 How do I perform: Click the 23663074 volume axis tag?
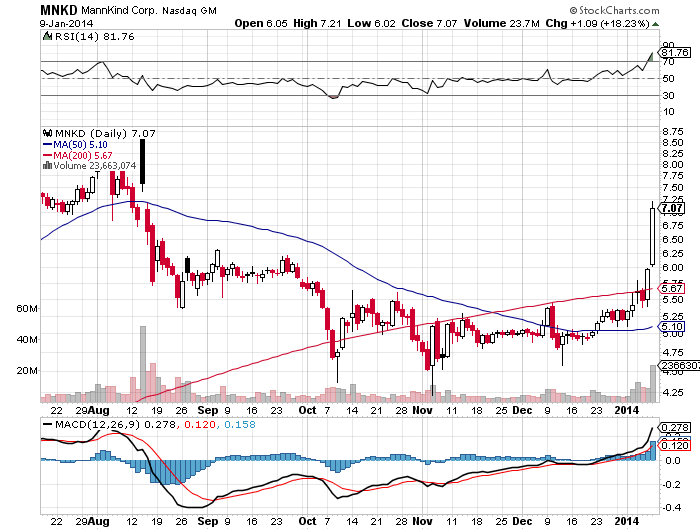point(679,365)
